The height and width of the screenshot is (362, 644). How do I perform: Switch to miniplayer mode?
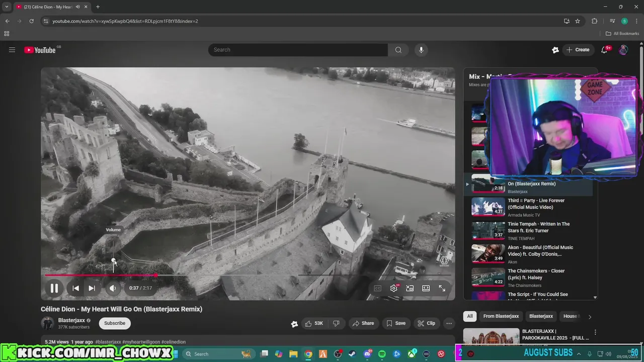coord(410,288)
